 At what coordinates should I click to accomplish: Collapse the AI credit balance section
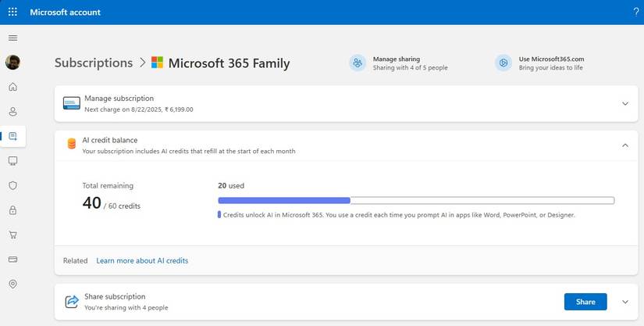624,145
